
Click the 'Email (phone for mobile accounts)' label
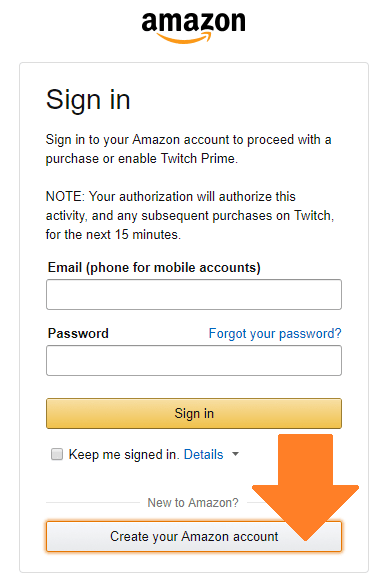click(x=154, y=268)
